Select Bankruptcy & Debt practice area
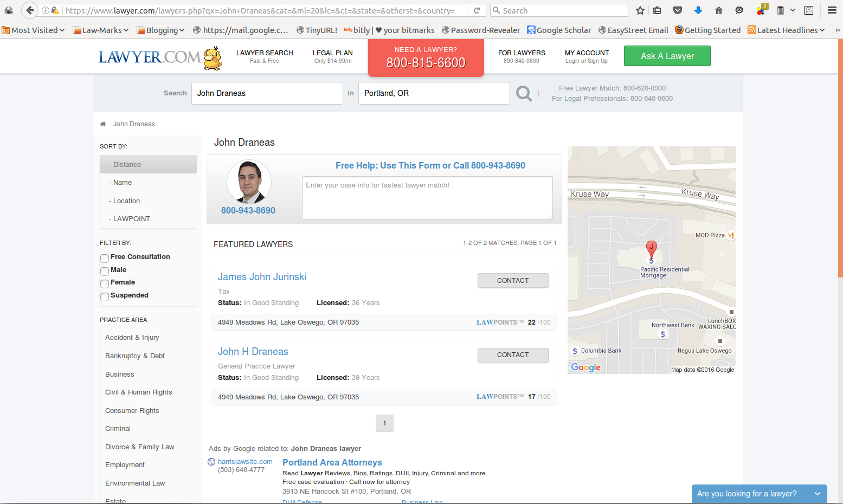 pos(135,356)
